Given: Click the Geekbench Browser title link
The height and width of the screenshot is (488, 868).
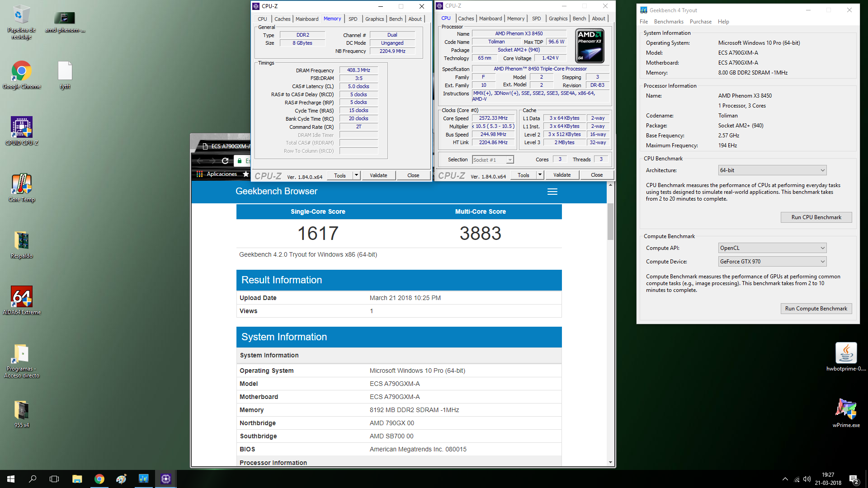Looking at the screenshot, I should tap(276, 191).
